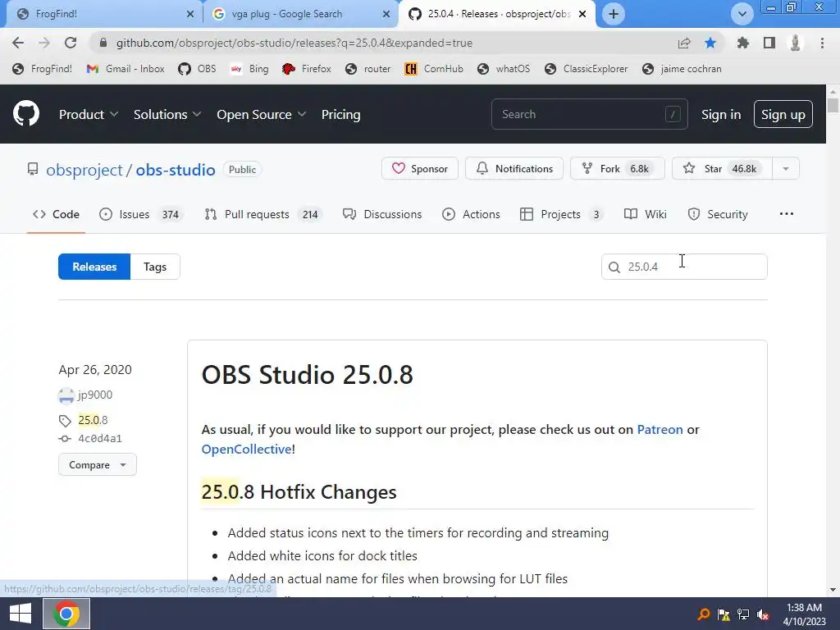
Task: Bookmark page using the blue star icon
Action: (710, 43)
